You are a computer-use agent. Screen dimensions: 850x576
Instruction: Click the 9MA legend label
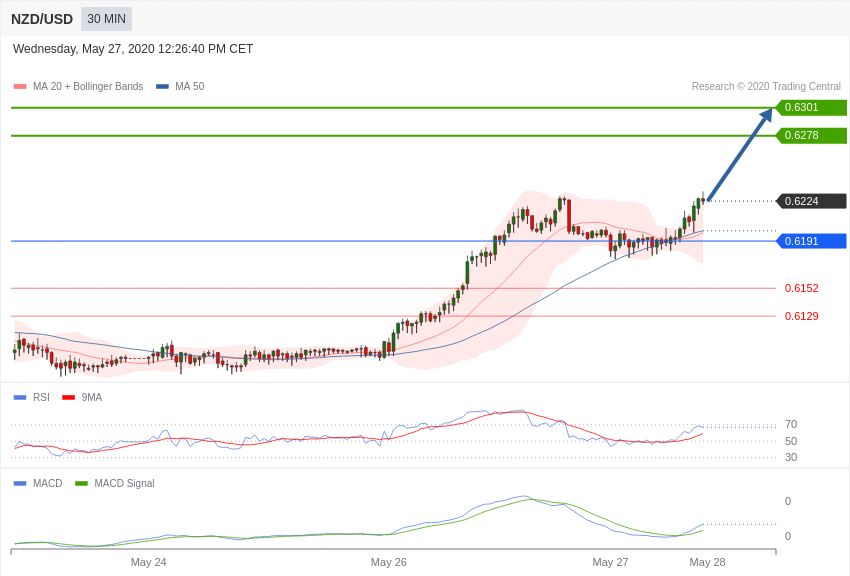[x=92, y=397]
